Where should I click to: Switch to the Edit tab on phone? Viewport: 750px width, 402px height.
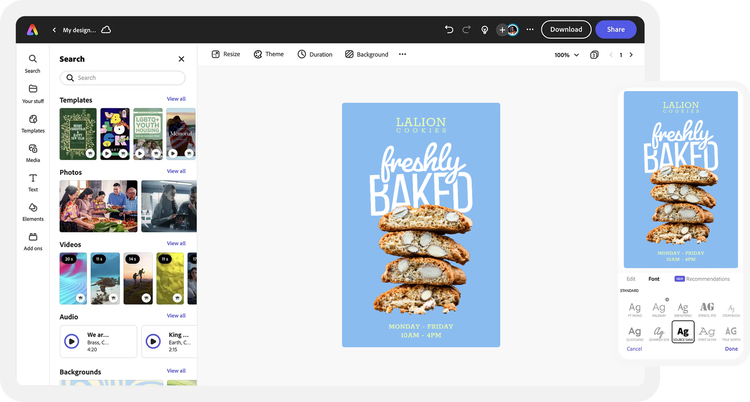631,279
